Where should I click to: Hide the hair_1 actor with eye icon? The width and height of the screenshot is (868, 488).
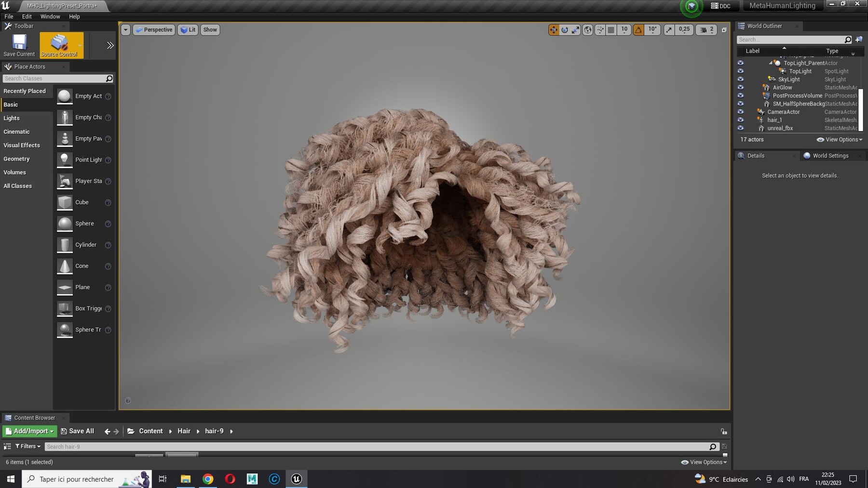point(741,120)
